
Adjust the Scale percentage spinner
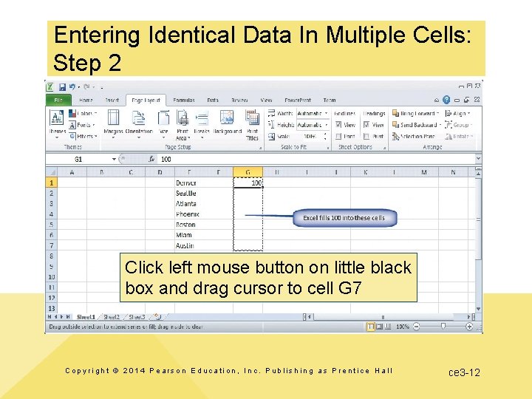pos(325,137)
